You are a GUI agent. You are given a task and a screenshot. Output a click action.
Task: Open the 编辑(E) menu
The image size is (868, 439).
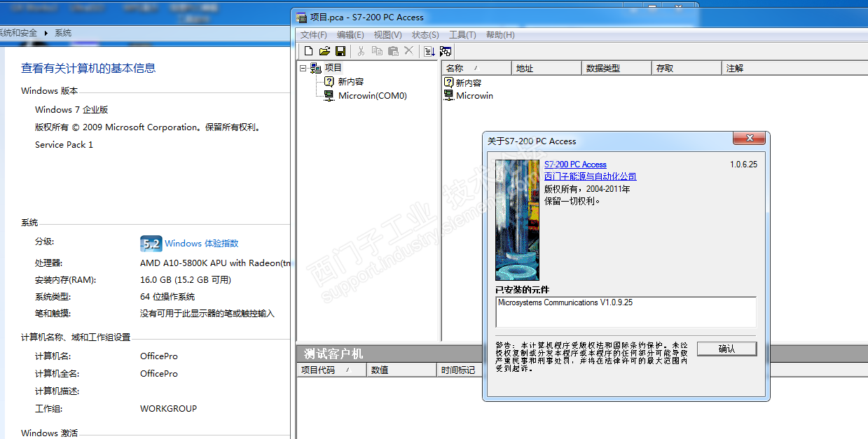(x=350, y=35)
